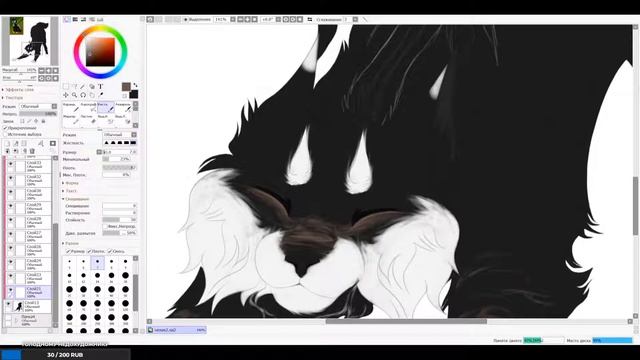Delete the selected layer trash icon

[x=32, y=151]
